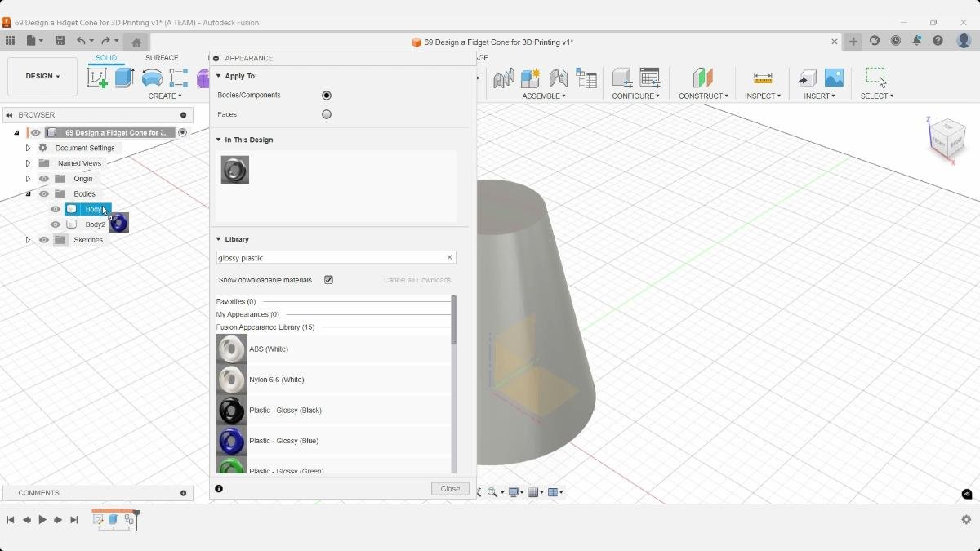Screen dimensions: 980x551
Task: Toggle visibility of the root component
Action: (x=35, y=132)
